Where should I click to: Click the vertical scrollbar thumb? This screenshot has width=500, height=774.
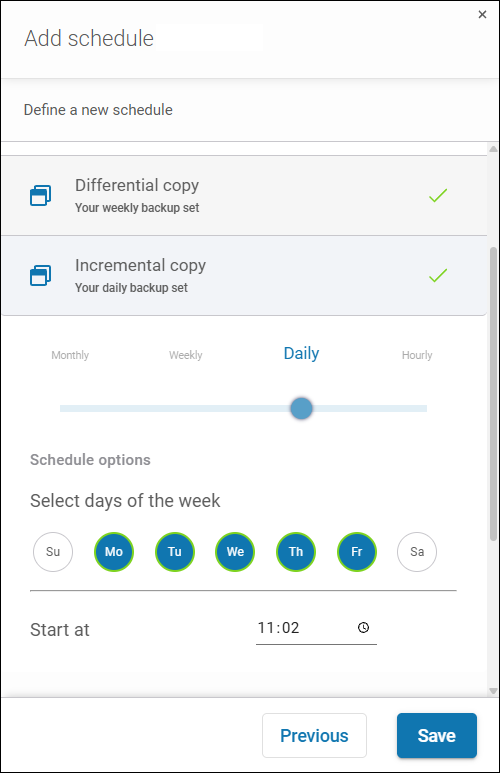(493, 393)
